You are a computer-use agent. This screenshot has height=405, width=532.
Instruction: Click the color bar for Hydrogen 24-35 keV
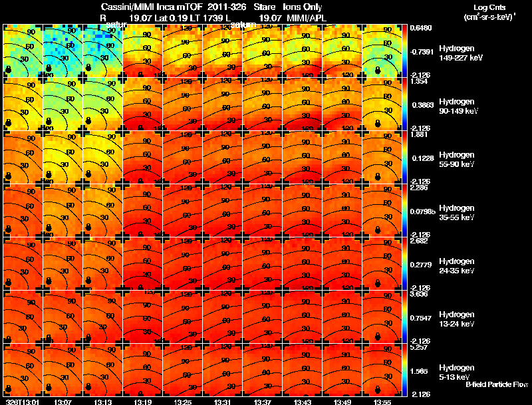point(404,264)
